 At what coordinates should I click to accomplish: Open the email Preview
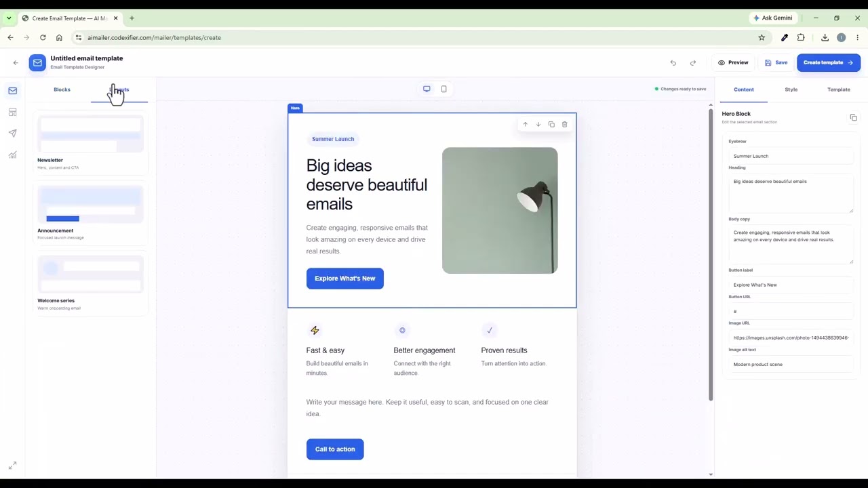click(733, 62)
